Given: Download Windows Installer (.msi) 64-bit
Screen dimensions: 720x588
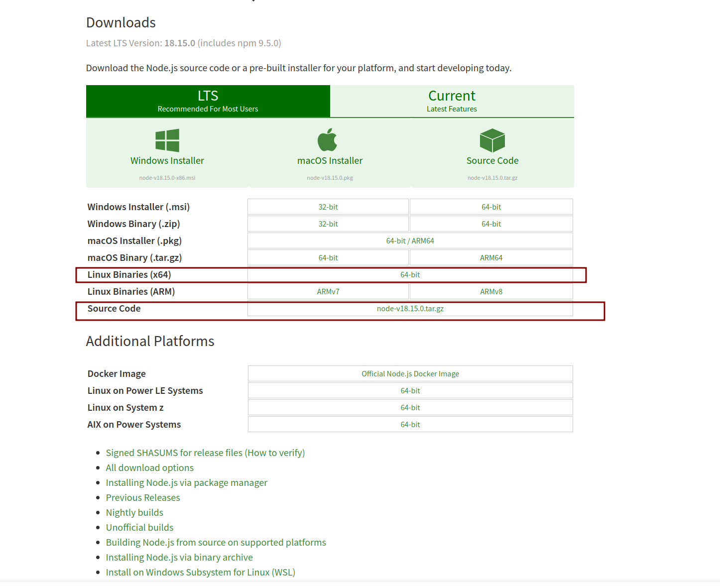Looking at the screenshot, I should [491, 207].
